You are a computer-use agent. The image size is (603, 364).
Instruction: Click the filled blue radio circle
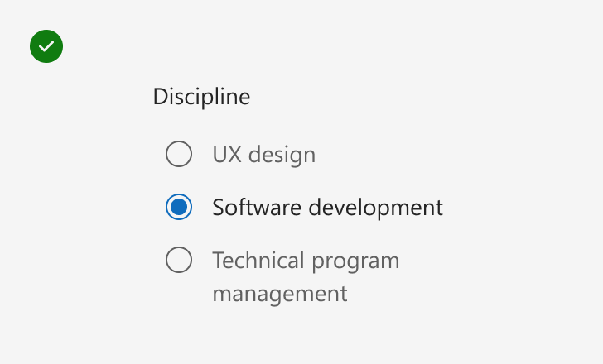tap(179, 207)
